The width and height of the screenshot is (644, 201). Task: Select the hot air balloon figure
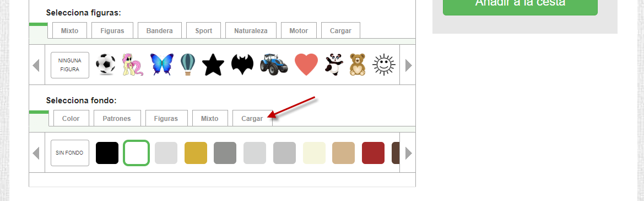click(188, 65)
